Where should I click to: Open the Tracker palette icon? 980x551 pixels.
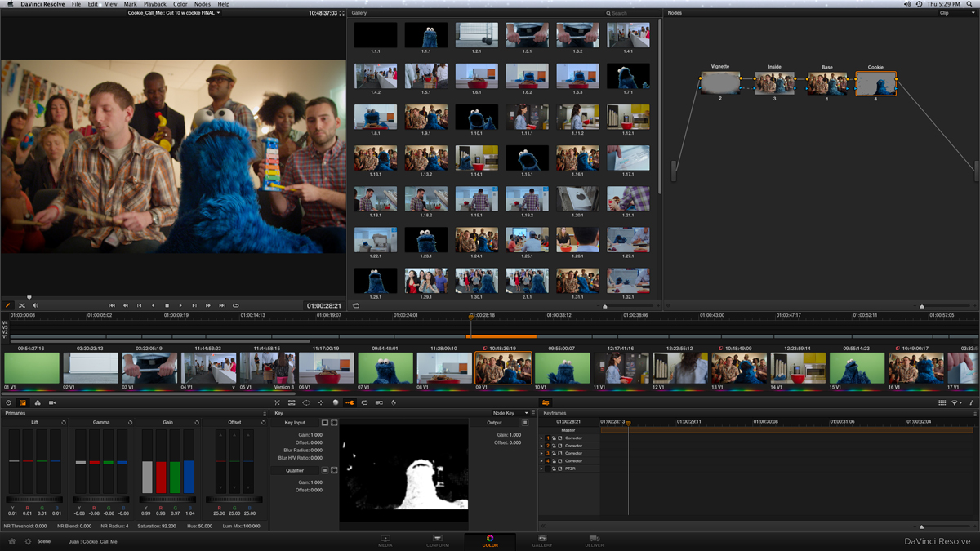[321, 402]
